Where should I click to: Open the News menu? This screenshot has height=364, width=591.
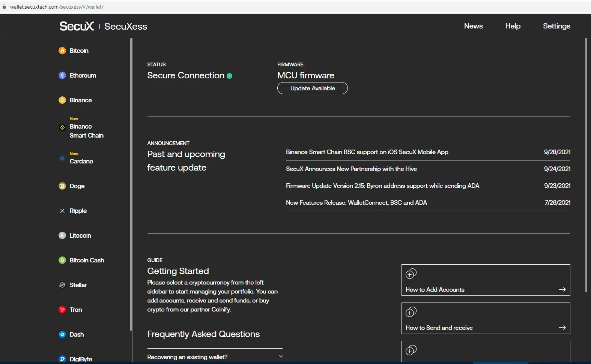click(474, 26)
